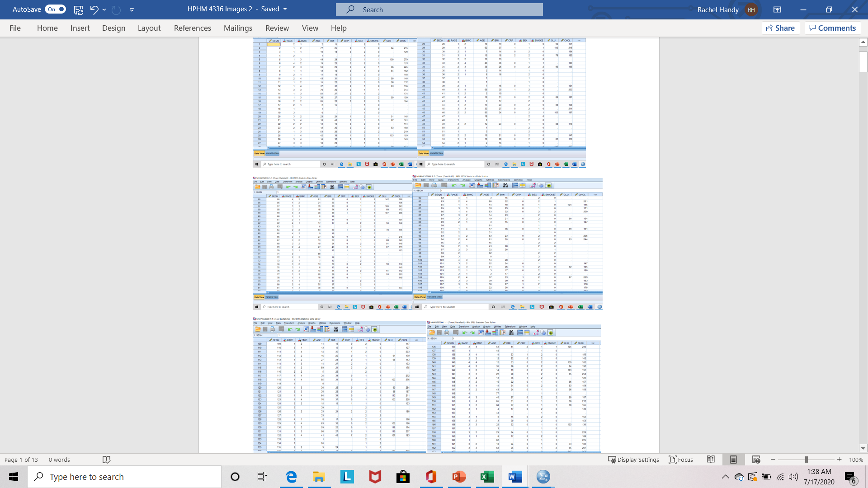Open Display Settings from the status bar
The image size is (868, 488).
click(633, 460)
